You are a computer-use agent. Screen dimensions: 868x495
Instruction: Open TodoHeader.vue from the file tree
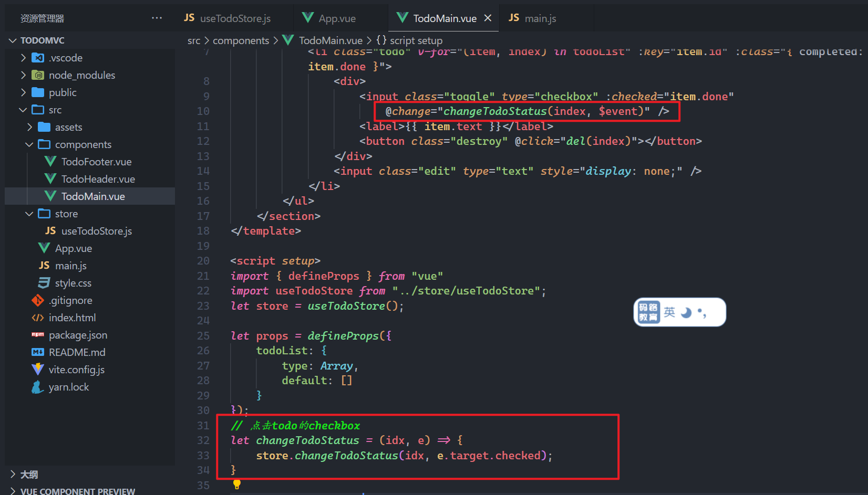(x=98, y=179)
